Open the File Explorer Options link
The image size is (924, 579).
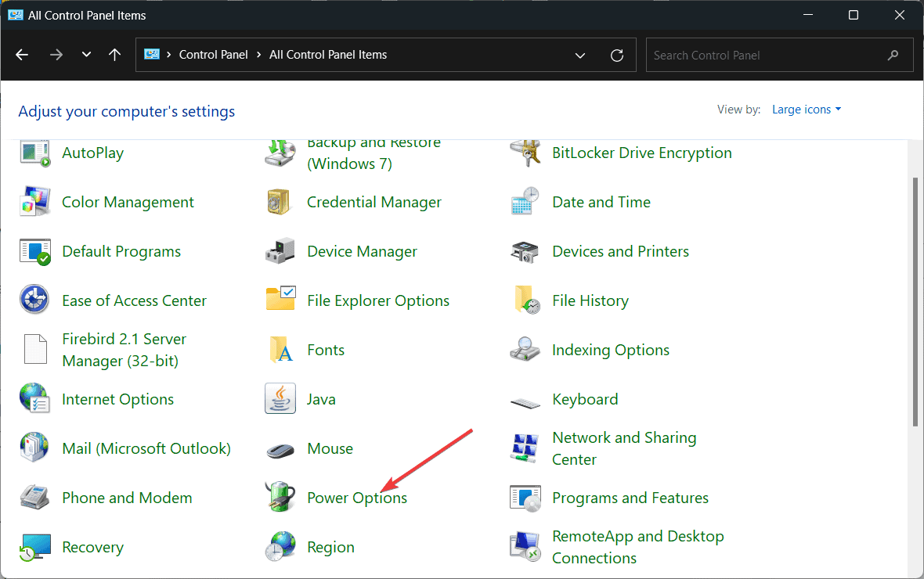tap(378, 300)
